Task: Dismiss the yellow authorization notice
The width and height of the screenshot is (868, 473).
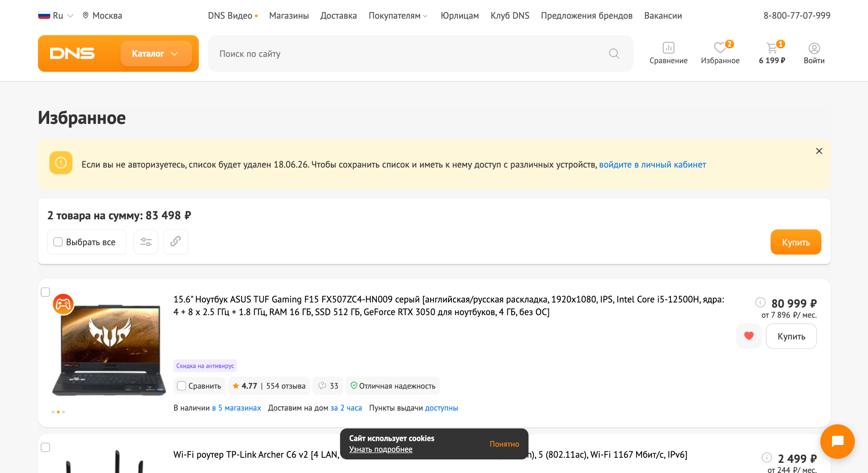Action: 819,151
